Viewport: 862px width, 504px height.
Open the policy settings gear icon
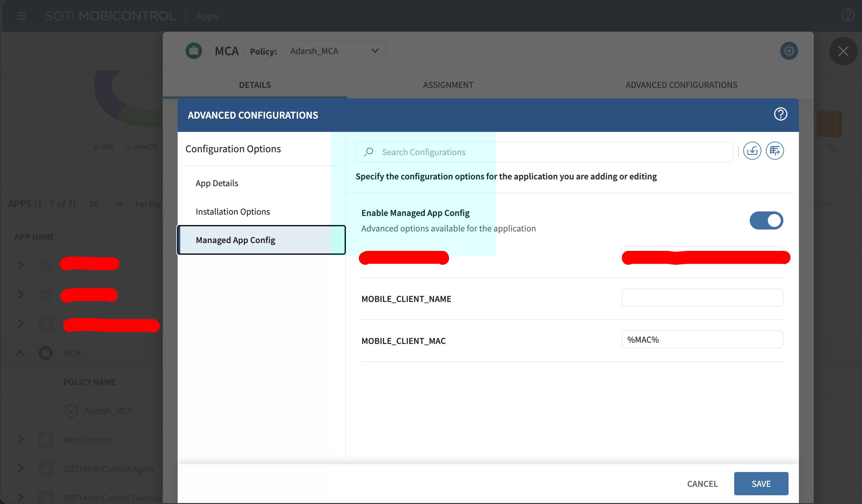click(789, 51)
